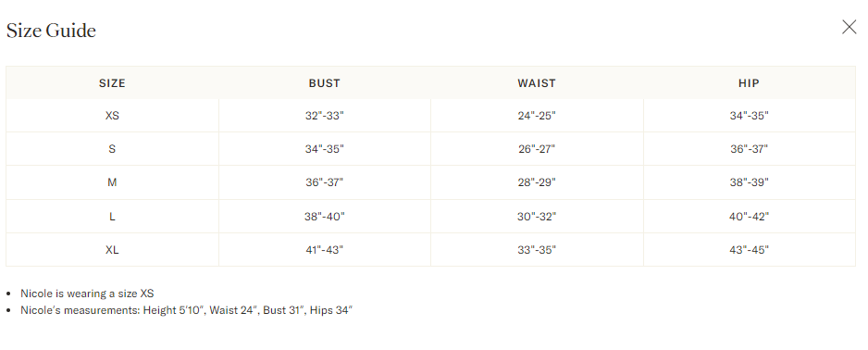Click the XS size row label
This screenshot has height=350, width=868.
[112, 116]
